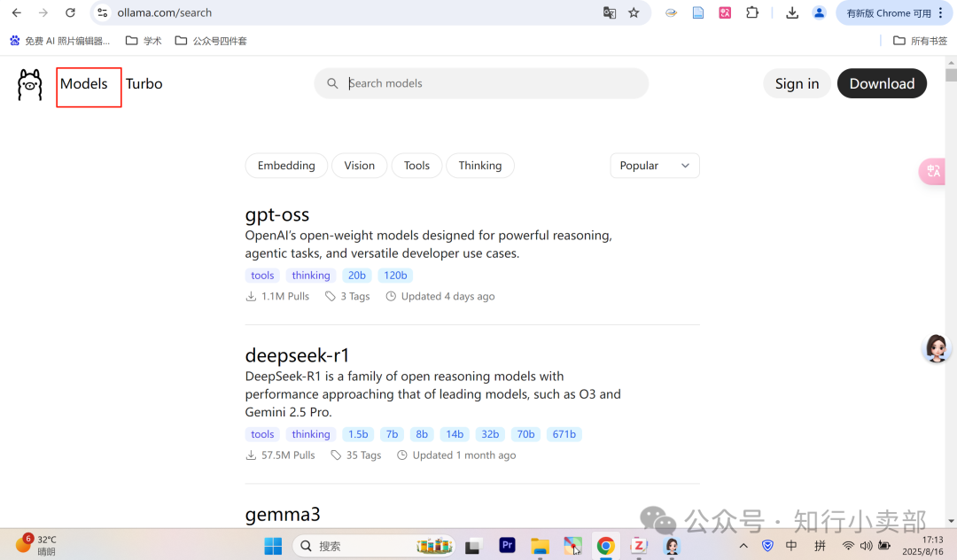Click the blue document extension icon
The image size is (957, 560).
click(x=697, y=12)
